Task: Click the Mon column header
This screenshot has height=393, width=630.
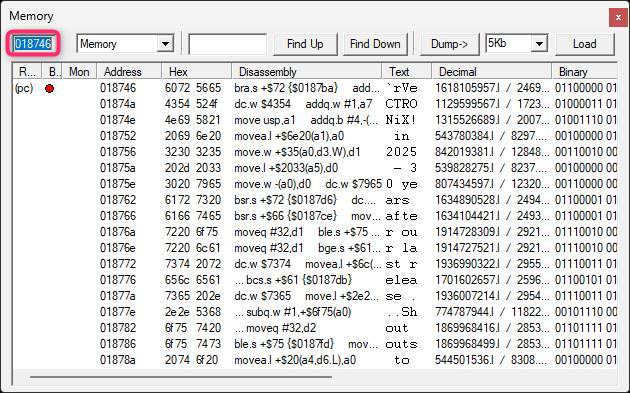Action: [79, 72]
